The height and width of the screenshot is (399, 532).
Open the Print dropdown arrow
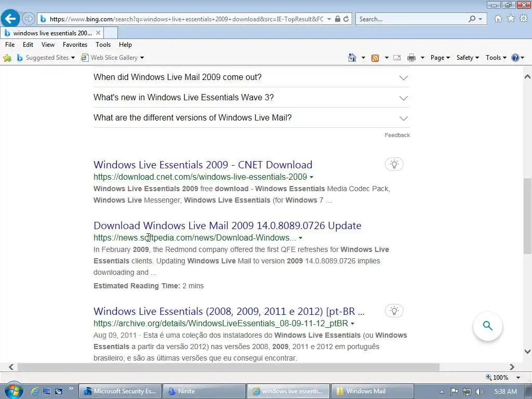[422, 58]
